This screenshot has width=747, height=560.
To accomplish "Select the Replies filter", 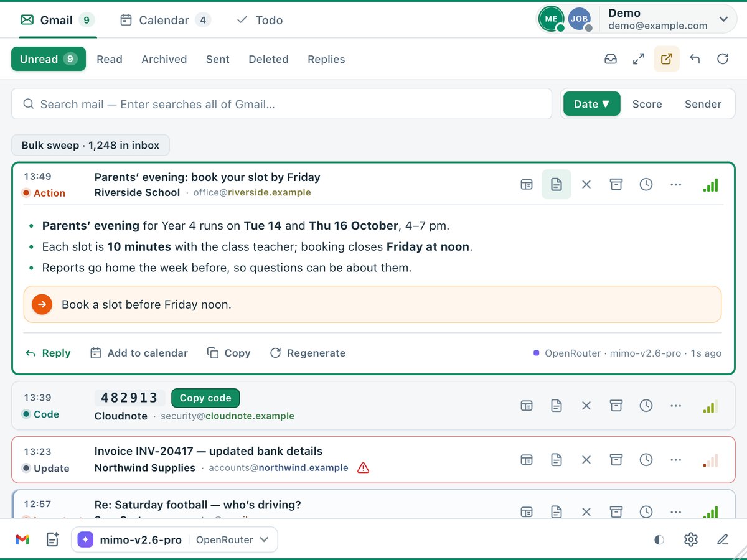I will pos(326,59).
